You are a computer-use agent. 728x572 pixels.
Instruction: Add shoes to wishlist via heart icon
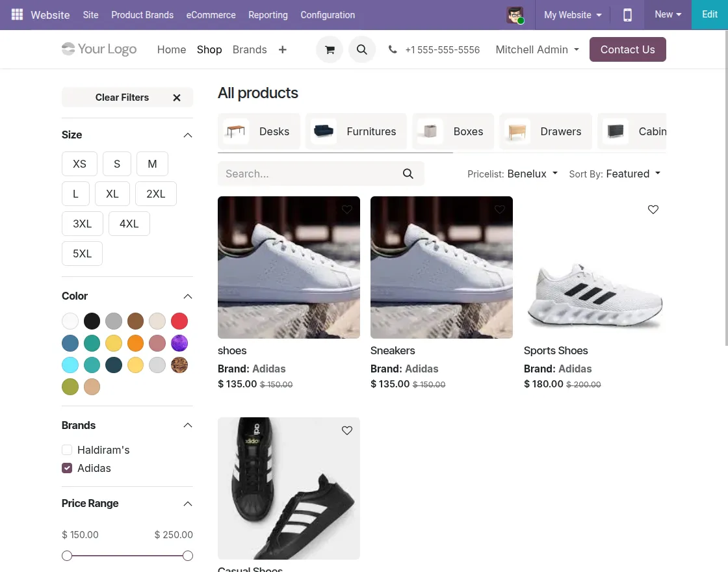(x=347, y=209)
